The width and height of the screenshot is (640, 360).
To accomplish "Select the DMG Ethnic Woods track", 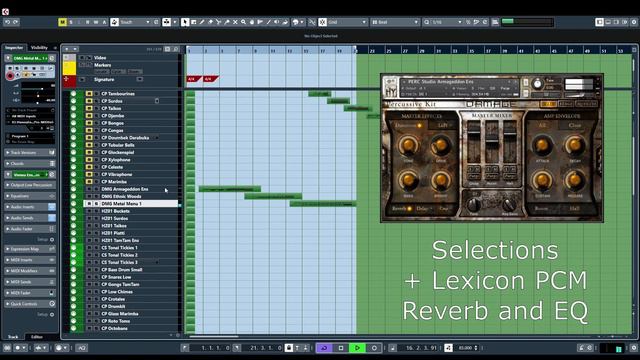I will (121, 197).
